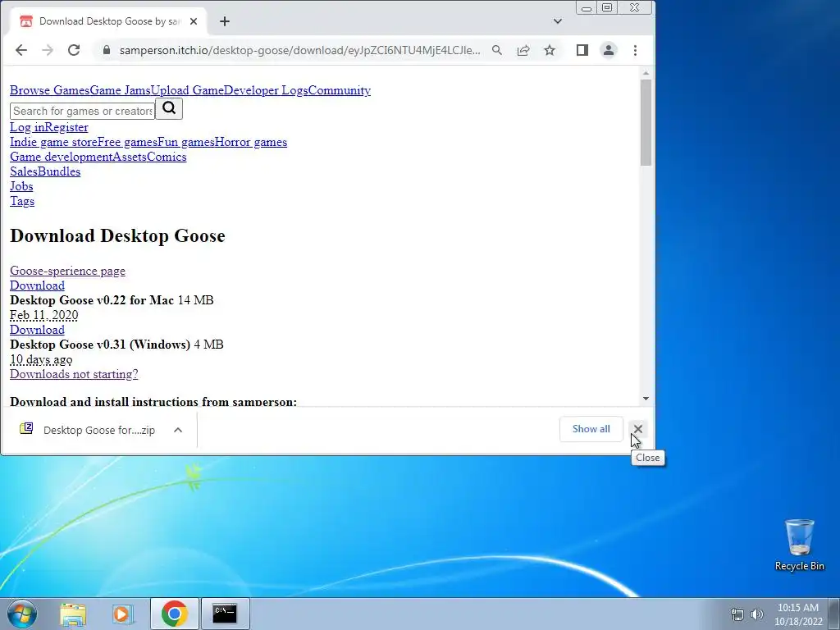This screenshot has width=840, height=630.
Task: Open the Game Jams link
Action: [x=120, y=90]
